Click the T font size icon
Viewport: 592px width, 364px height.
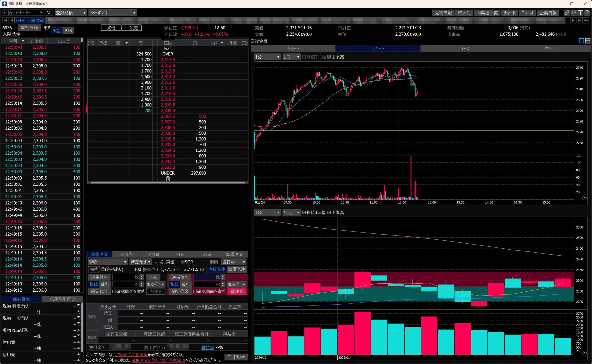point(580,13)
